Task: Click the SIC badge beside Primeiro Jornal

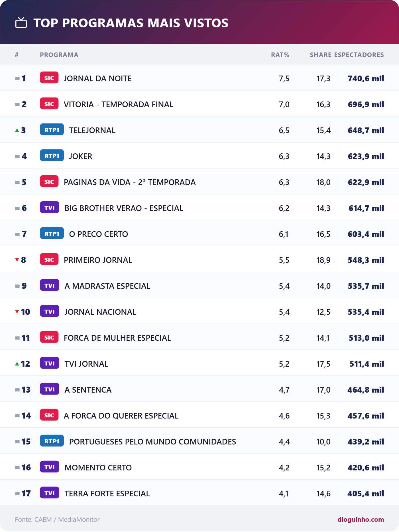Action: point(49,259)
